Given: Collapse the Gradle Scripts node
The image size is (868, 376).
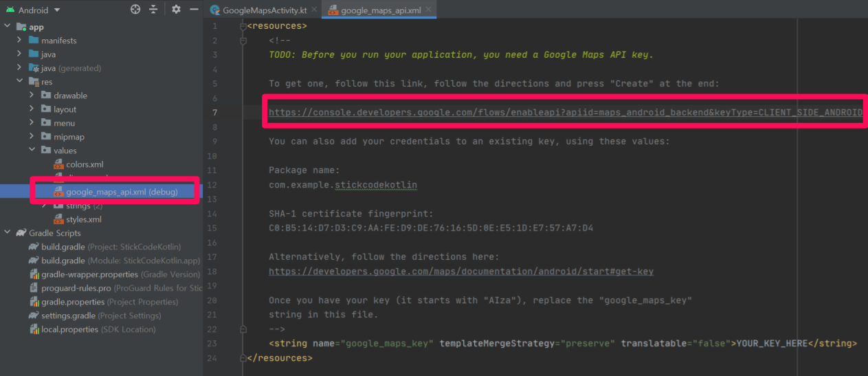Looking at the screenshot, I should coord(8,233).
